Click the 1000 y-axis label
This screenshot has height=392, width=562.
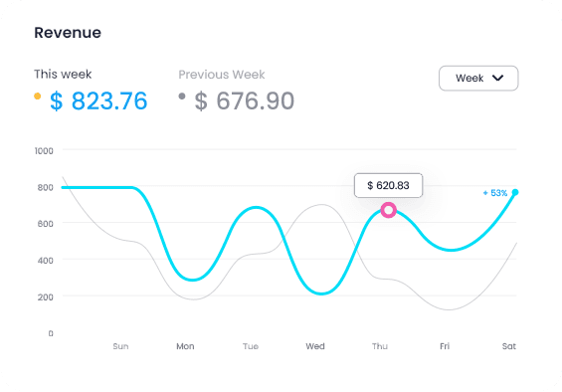[x=44, y=151]
